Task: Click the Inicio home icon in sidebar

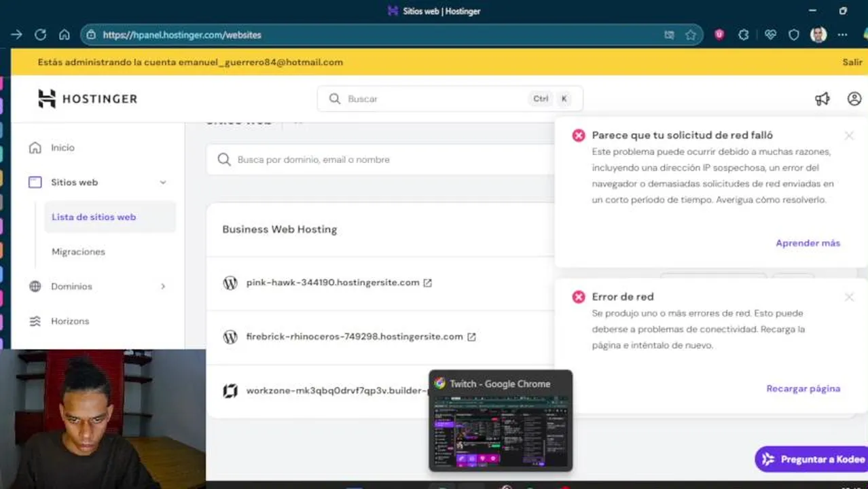Action: click(35, 147)
